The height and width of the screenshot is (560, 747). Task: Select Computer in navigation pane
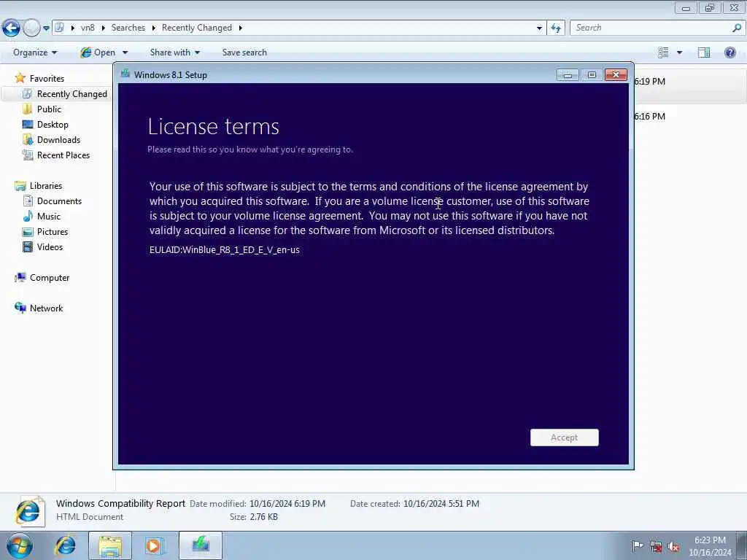point(50,278)
